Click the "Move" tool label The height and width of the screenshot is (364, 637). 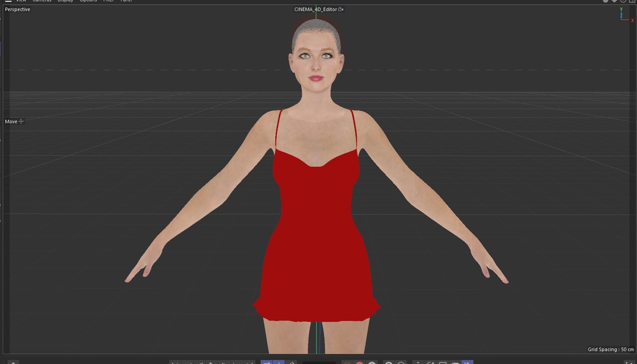(11, 121)
